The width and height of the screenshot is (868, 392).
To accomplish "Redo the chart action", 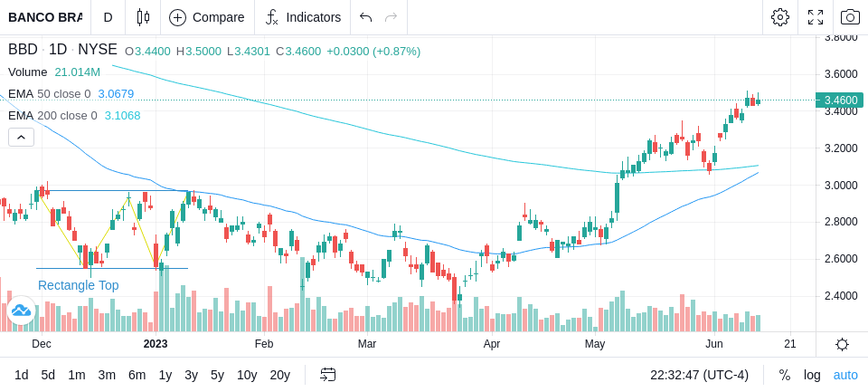I will pos(392,17).
